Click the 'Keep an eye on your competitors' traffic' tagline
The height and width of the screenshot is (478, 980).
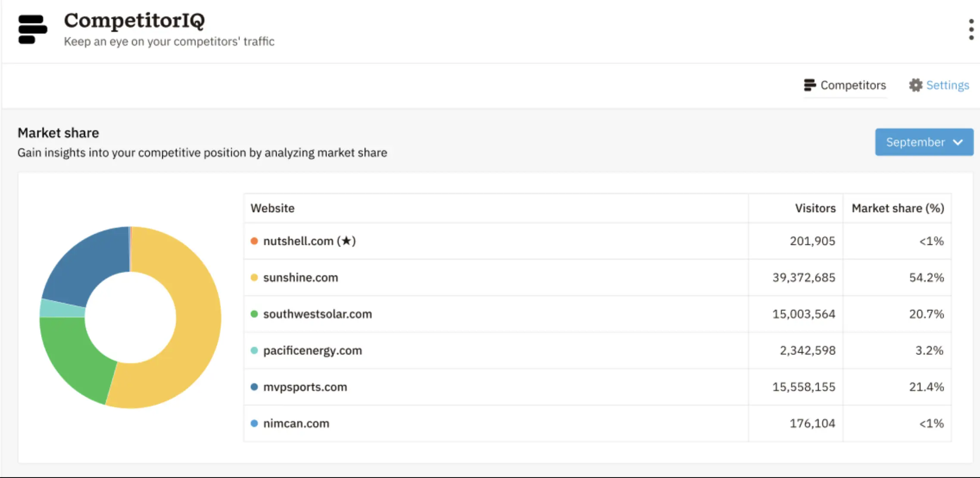169,42
